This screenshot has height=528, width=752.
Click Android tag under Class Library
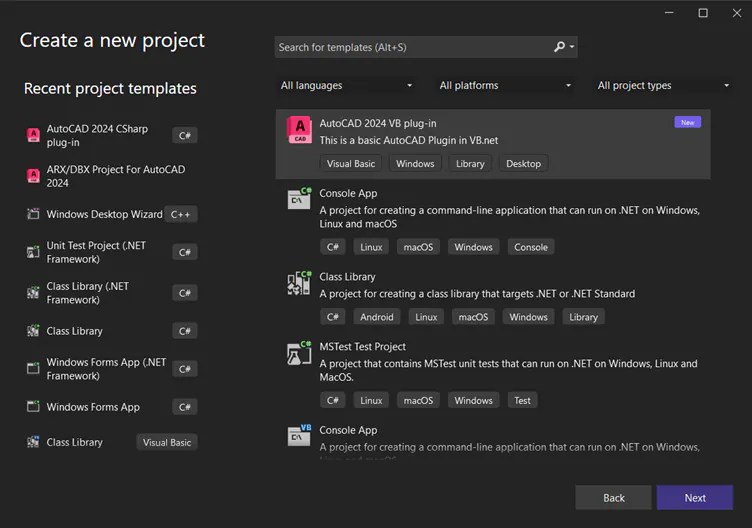376,317
